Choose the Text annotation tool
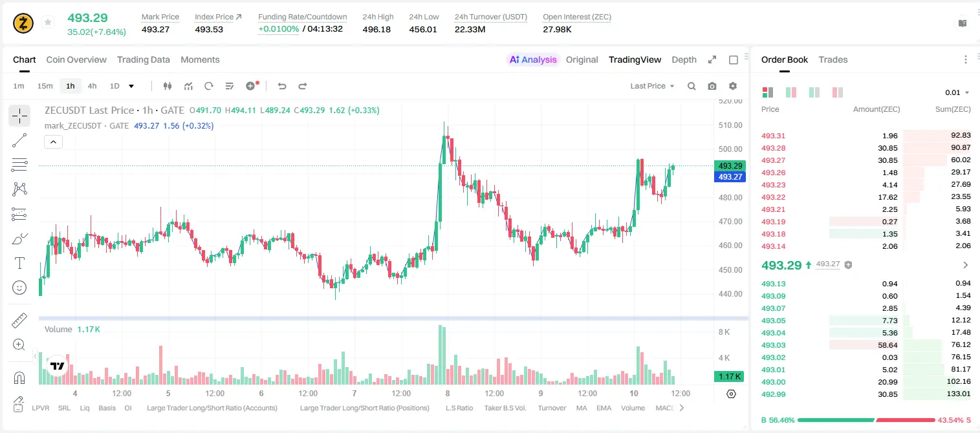Viewport: 980px width, 433px height. (19, 263)
